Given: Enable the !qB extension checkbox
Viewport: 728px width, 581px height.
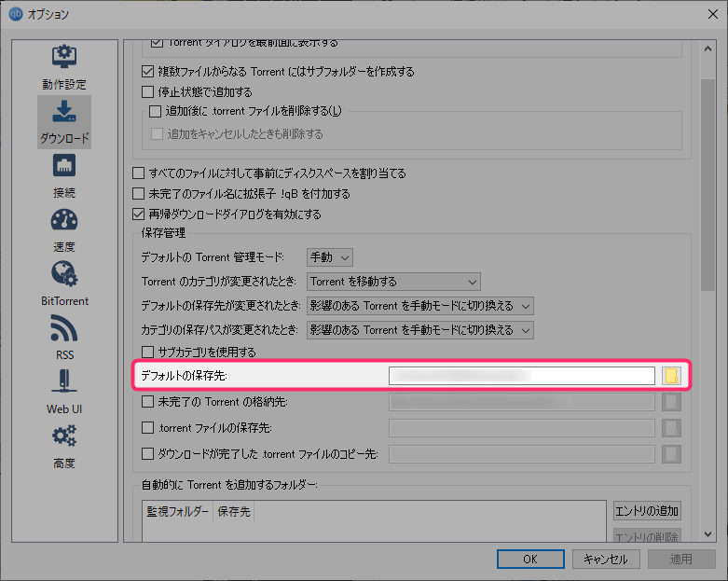Looking at the screenshot, I should click(138, 193).
